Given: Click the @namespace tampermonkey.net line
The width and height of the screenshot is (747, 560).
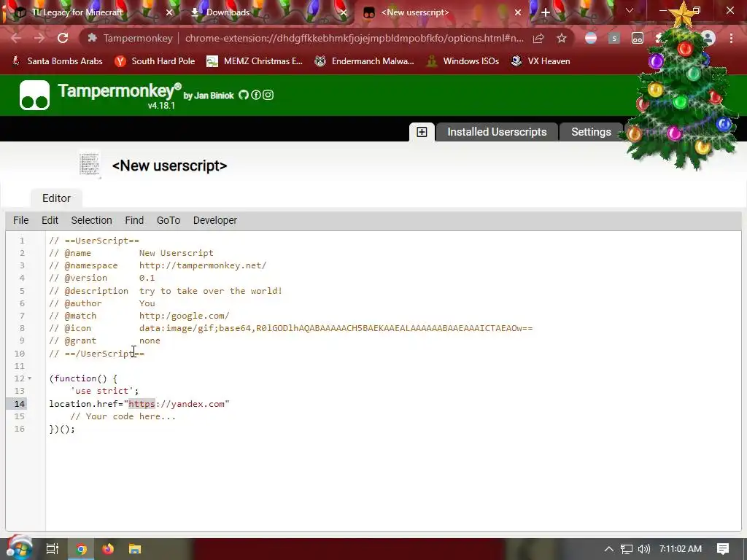Looking at the screenshot, I should point(158,265).
